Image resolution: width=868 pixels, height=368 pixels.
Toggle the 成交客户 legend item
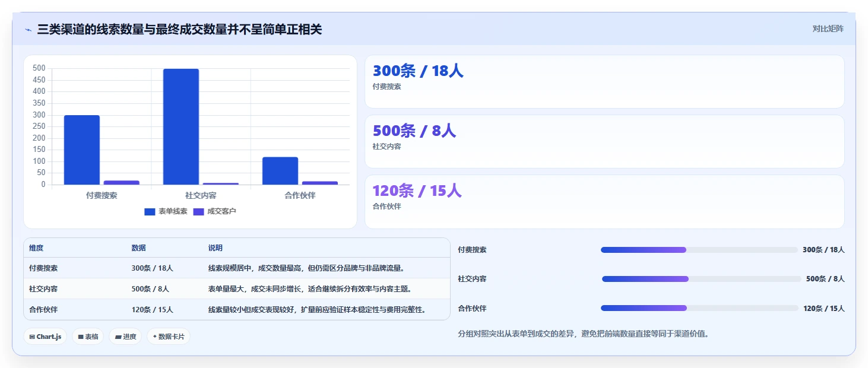(x=215, y=211)
